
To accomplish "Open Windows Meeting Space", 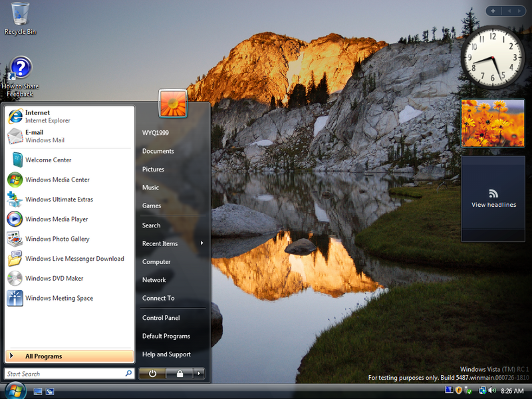I will [x=59, y=299].
